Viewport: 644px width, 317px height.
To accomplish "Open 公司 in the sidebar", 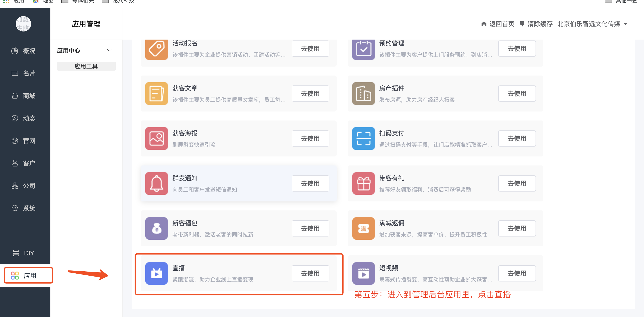I will coord(24,186).
